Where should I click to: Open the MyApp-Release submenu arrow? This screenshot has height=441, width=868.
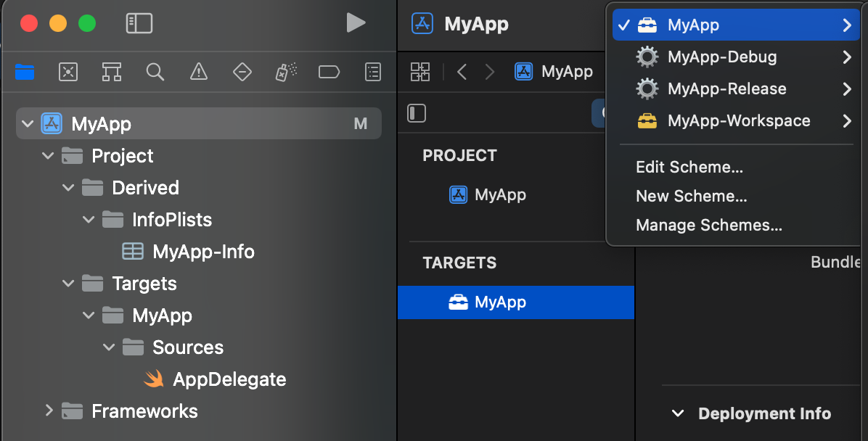point(847,88)
